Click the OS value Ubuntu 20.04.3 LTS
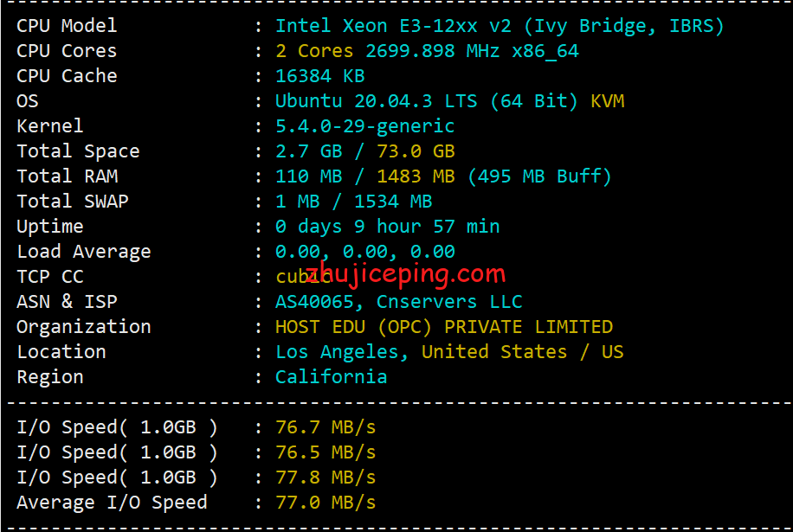 376,101
